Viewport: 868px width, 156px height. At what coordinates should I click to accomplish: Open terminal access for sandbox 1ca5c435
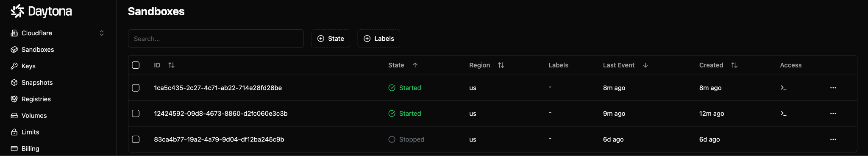coord(783,88)
